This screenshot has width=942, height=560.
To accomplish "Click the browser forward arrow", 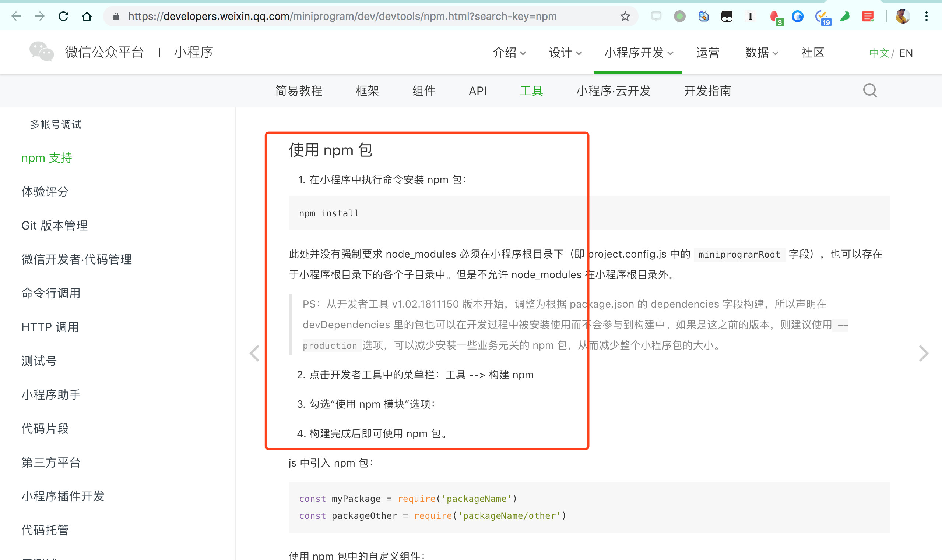I will pyautogui.click(x=40, y=16).
